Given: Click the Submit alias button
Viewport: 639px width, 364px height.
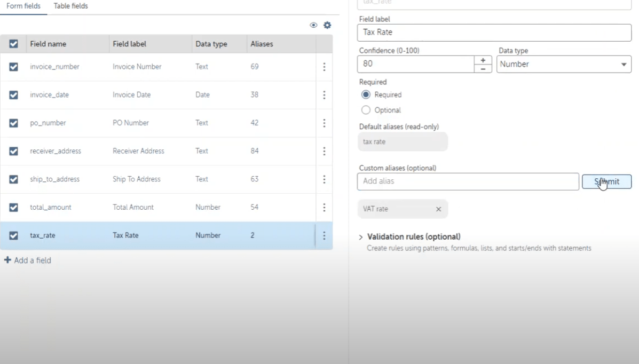Looking at the screenshot, I should [606, 181].
